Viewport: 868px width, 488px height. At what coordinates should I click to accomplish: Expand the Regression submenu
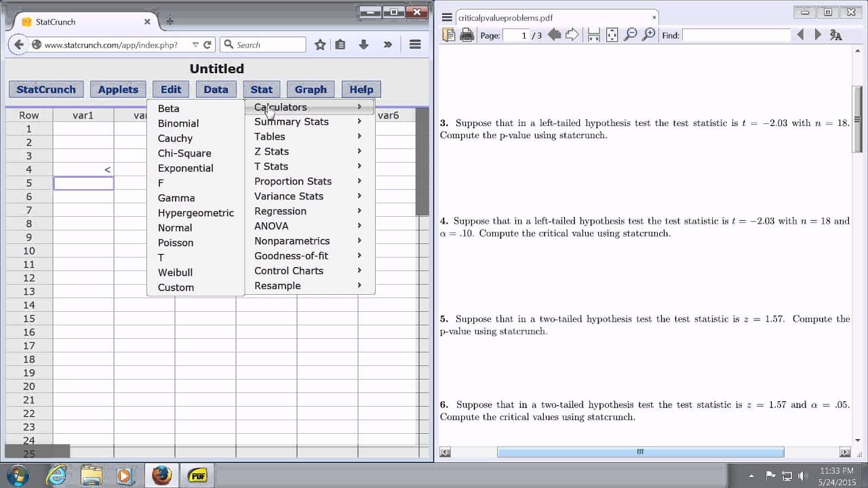[x=309, y=211]
